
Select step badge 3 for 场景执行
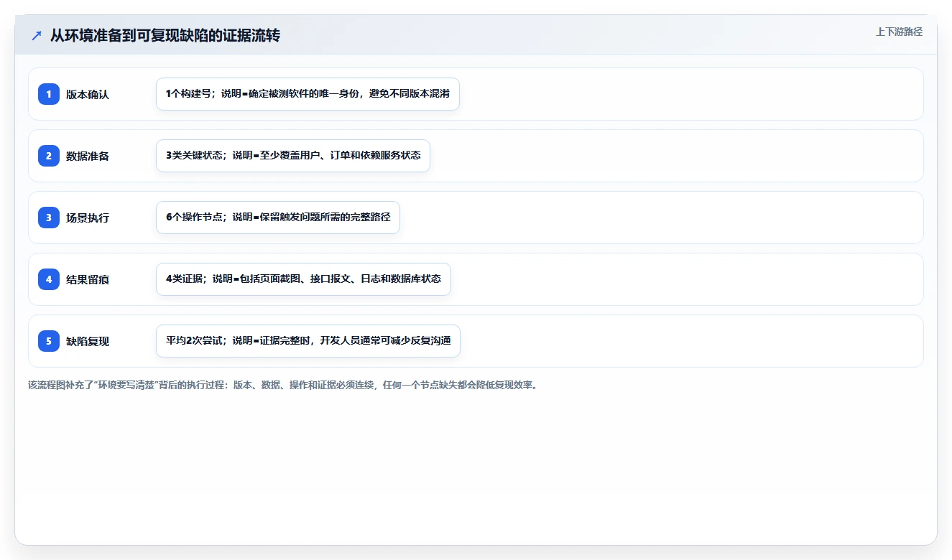point(49,218)
